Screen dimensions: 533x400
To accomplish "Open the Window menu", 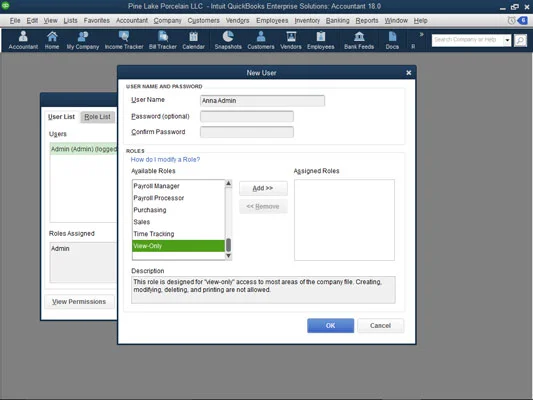I will 396,21.
